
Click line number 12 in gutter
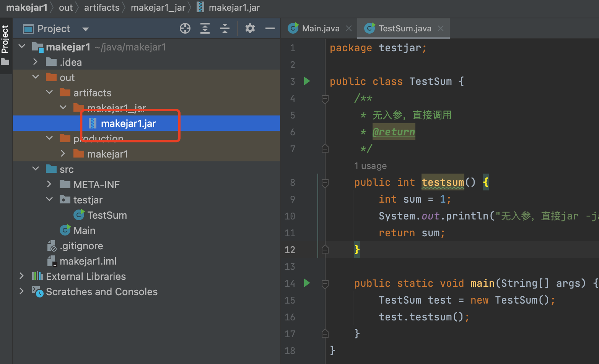(x=290, y=250)
